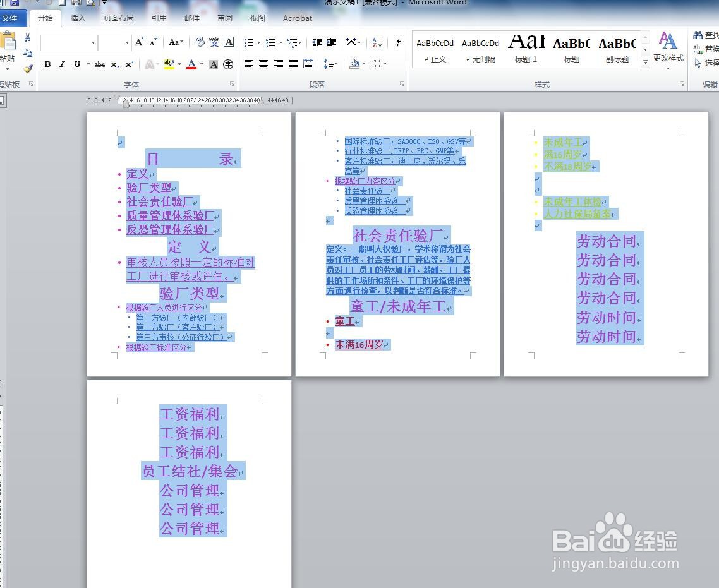Open the Acrobat tab
719x588 pixels.
(297, 18)
